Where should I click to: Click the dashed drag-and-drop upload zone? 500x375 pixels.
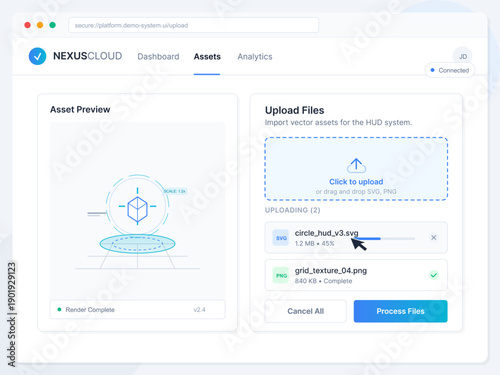coord(356,169)
